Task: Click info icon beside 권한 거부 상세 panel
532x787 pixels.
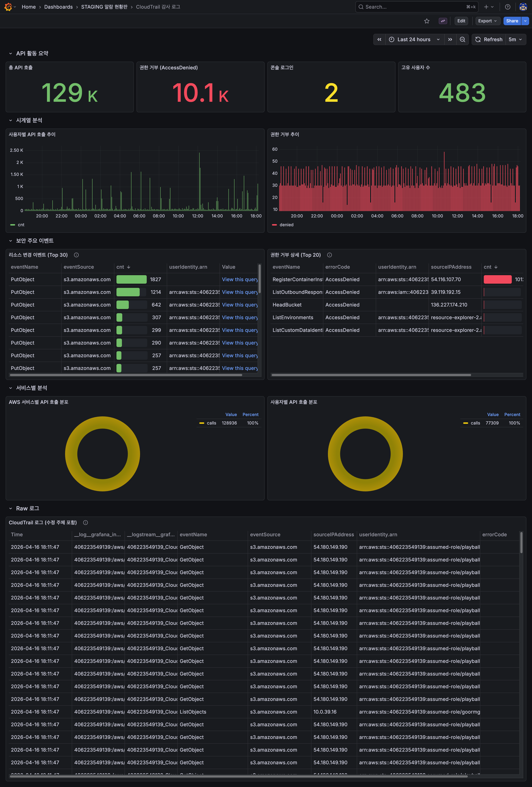Action: pos(329,255)
